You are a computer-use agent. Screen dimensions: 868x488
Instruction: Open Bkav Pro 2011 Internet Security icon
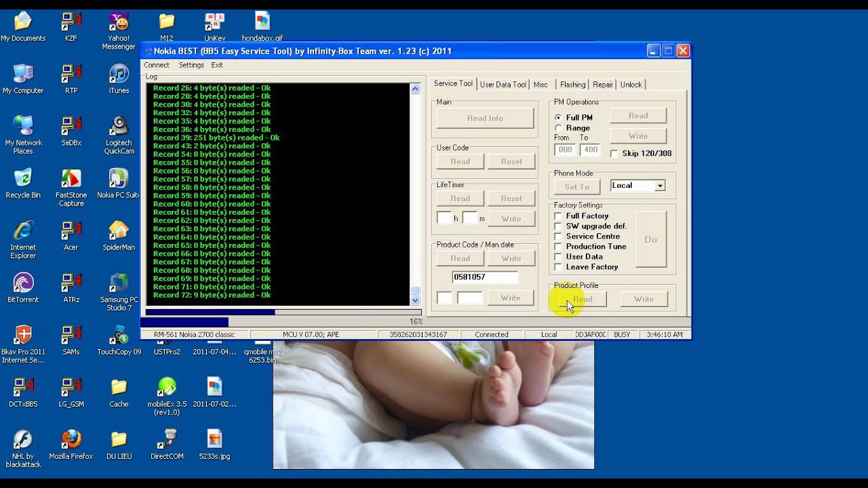[x=23, y=344]
